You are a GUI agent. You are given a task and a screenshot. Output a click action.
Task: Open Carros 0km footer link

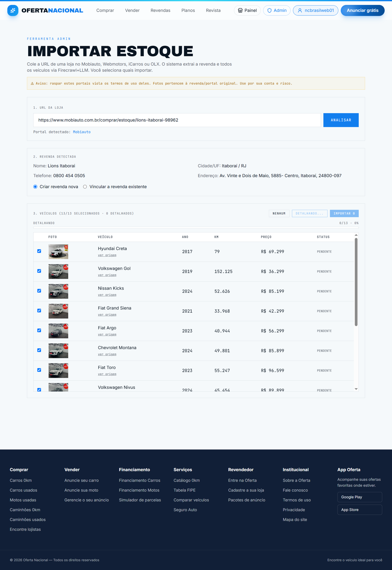pyautogui.click(x=21, y=480)
